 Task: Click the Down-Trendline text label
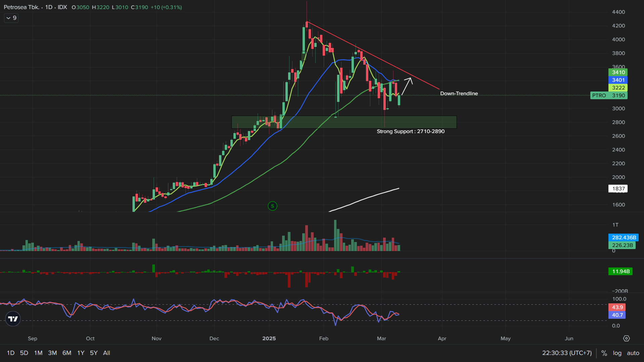459,94
